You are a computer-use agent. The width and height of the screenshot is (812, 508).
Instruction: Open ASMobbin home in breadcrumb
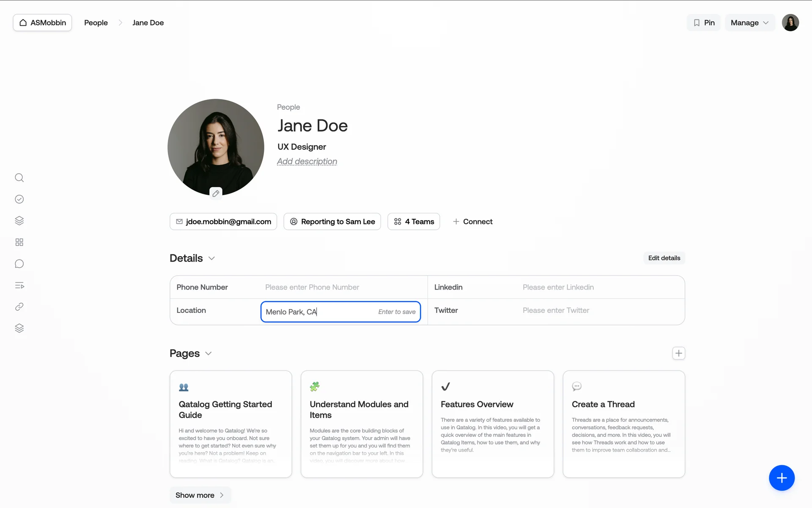(42, 23)
